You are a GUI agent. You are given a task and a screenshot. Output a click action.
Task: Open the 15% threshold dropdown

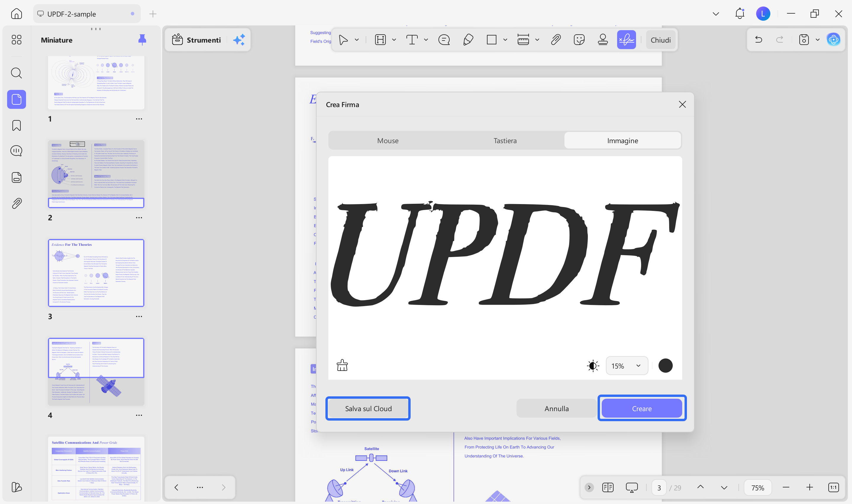click(627, 366)
